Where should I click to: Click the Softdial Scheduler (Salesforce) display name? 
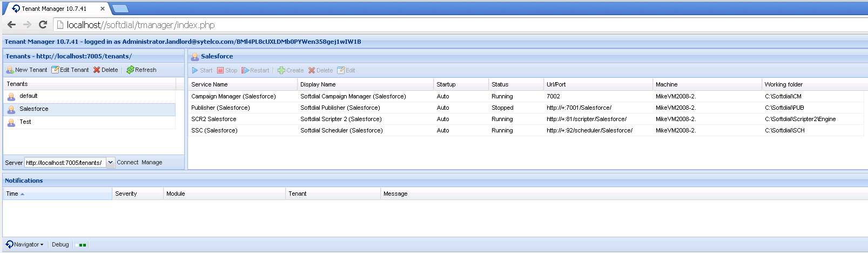point(341,130)
